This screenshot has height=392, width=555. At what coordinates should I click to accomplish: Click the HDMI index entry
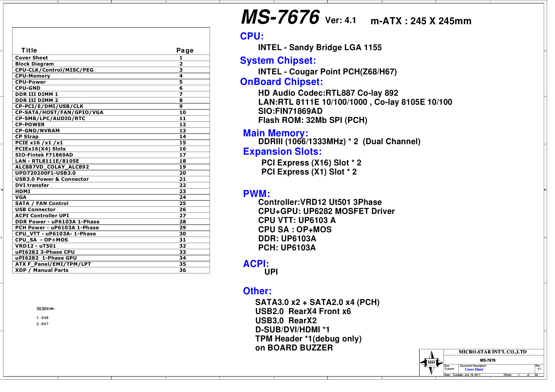pyautogui.click(x=23, y=191)
